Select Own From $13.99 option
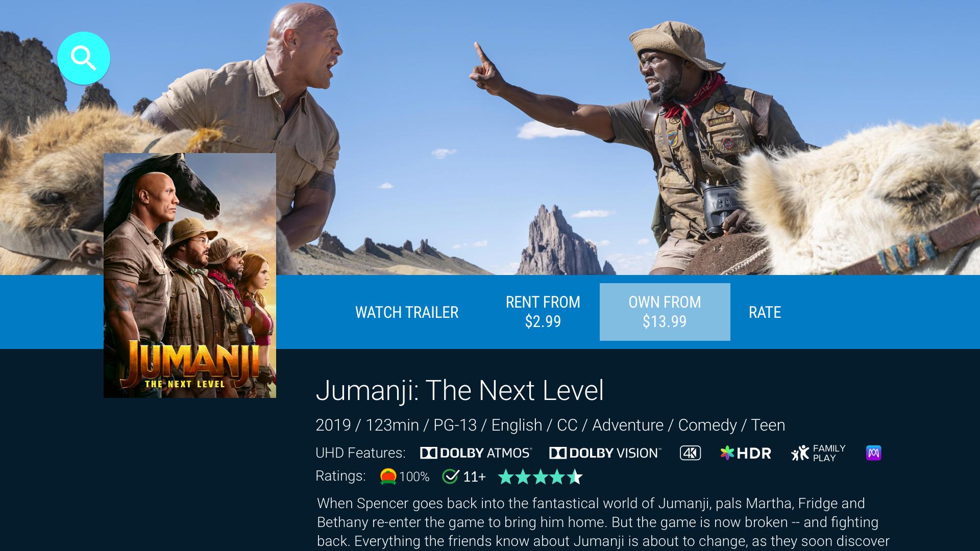Image resolution: width=980 pixels, height=551 pixels. (665, 312)
